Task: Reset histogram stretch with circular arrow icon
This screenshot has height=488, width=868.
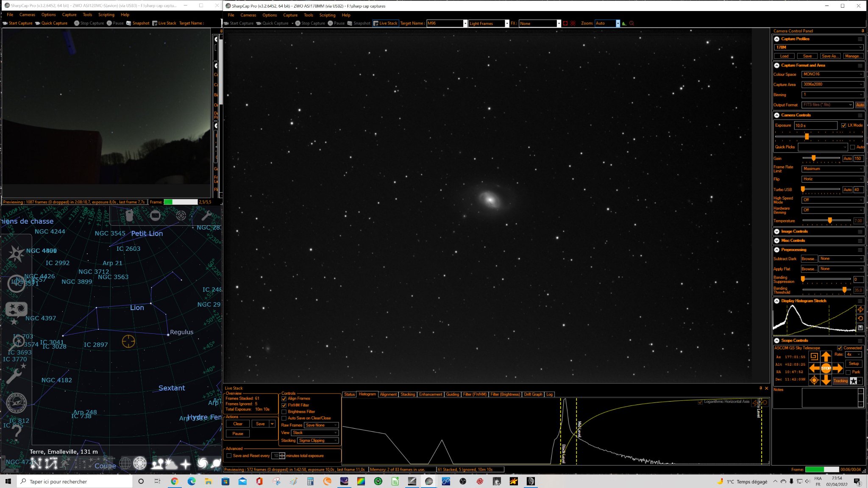Action: [x=860, y=319]
